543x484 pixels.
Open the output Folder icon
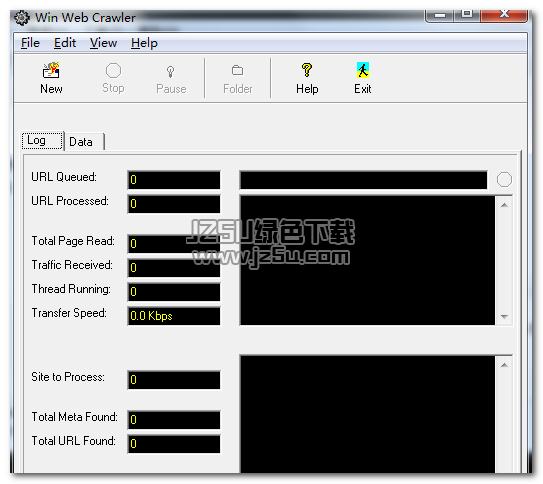(x=237, y=70)
